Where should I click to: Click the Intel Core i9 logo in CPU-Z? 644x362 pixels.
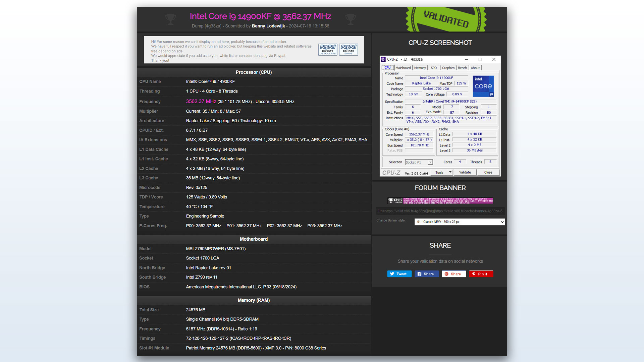pos(483,86)
